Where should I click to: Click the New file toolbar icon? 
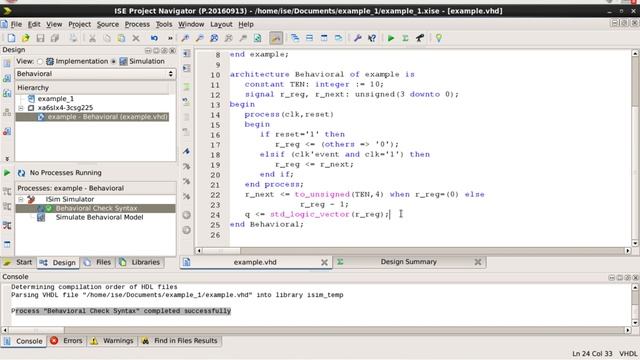pyautogui.click(x=11, y=38)
